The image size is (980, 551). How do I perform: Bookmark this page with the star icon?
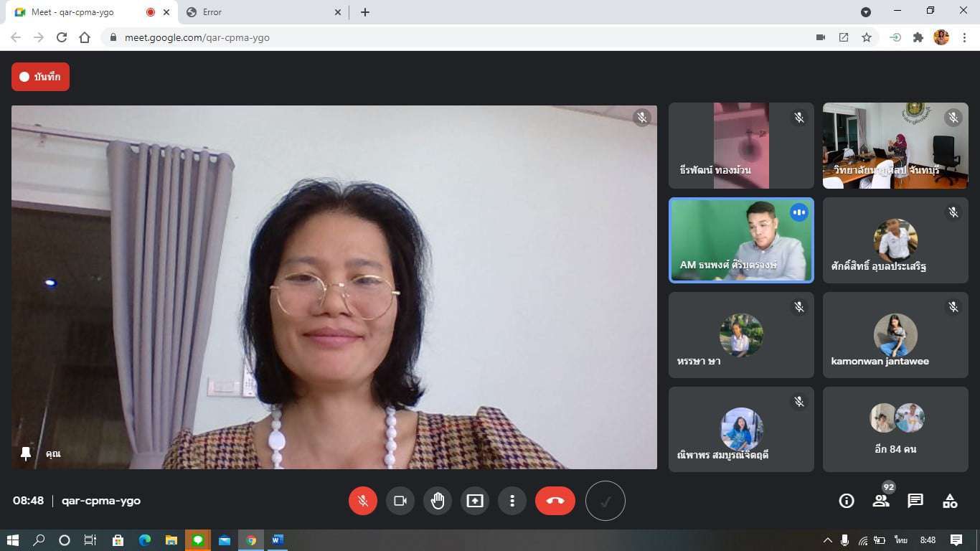pyautogui.click(x=867, y=37)
